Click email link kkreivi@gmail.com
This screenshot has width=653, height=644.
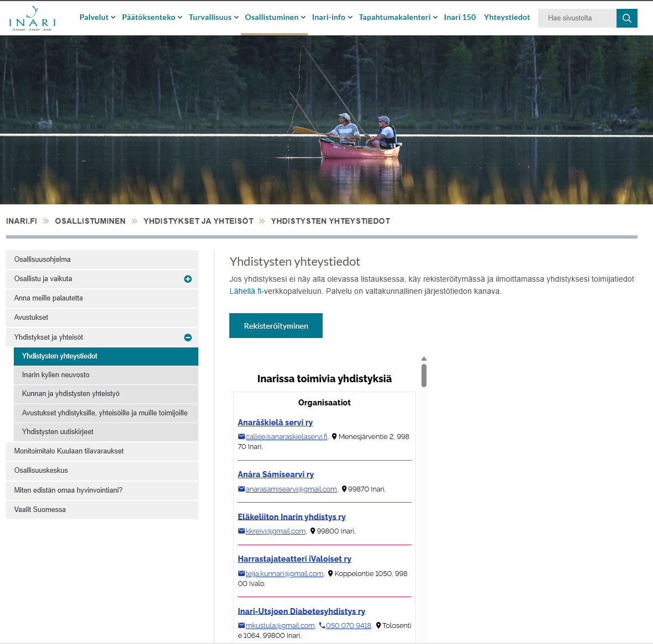276,531
